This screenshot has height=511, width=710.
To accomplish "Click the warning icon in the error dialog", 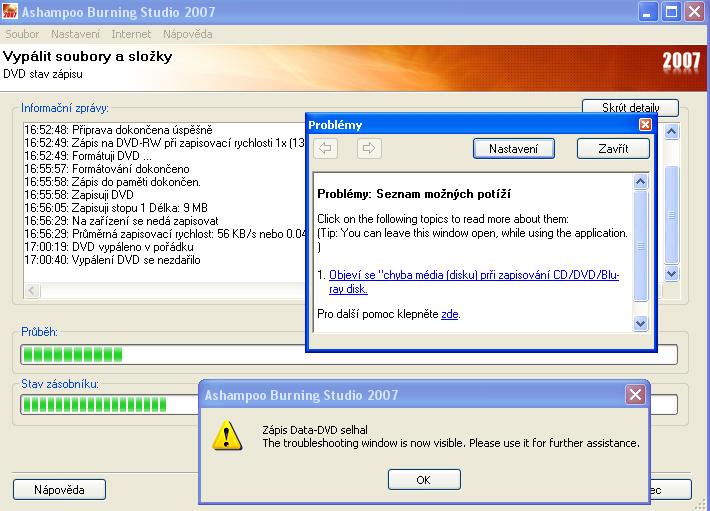I will tap(227, 435).
